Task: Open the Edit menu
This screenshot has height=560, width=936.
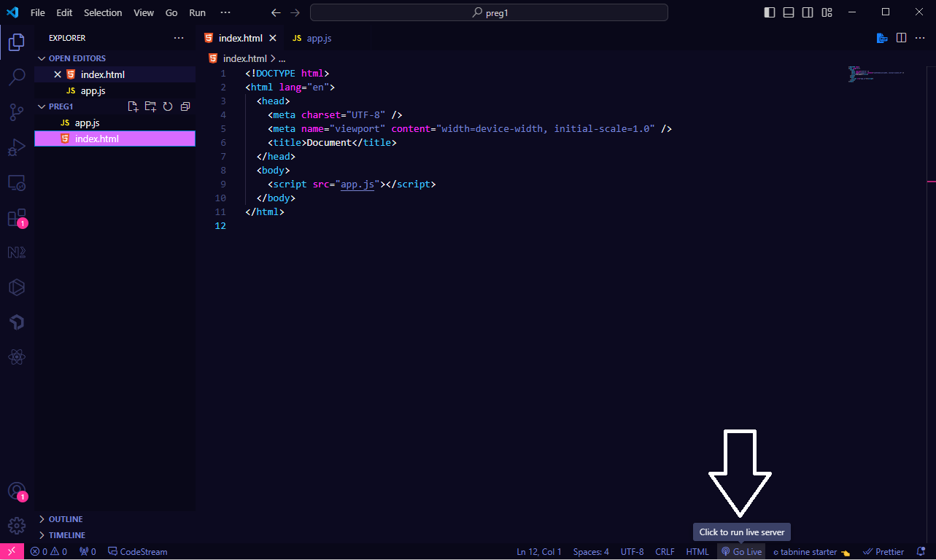Action: pos(64,12)
